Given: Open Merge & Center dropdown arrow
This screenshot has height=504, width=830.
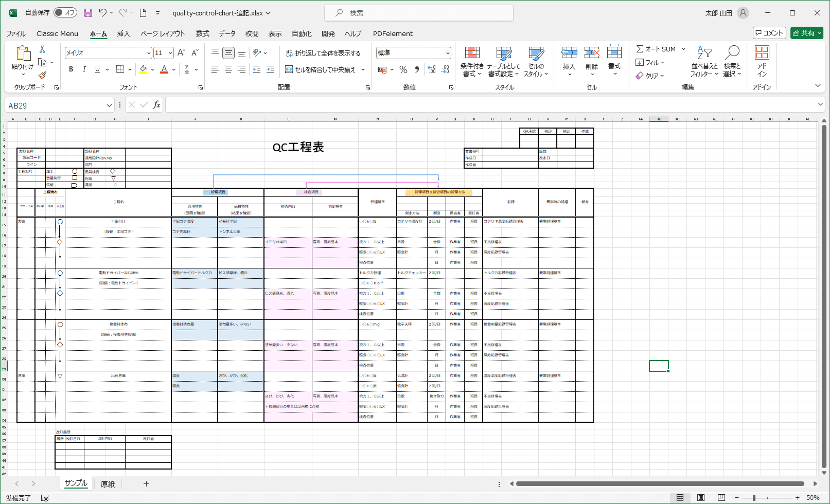Looking at the screenshot, I should [x=363, y=69].
